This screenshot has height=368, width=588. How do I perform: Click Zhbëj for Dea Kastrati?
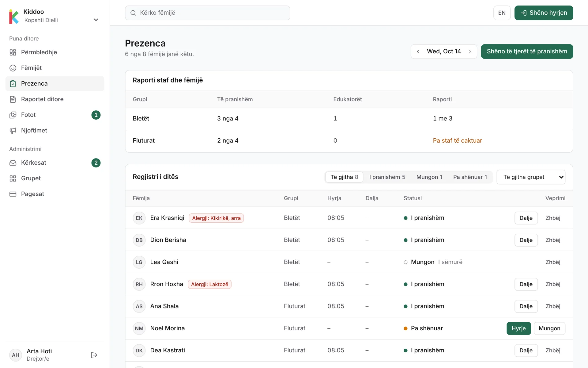click(553, 351)
